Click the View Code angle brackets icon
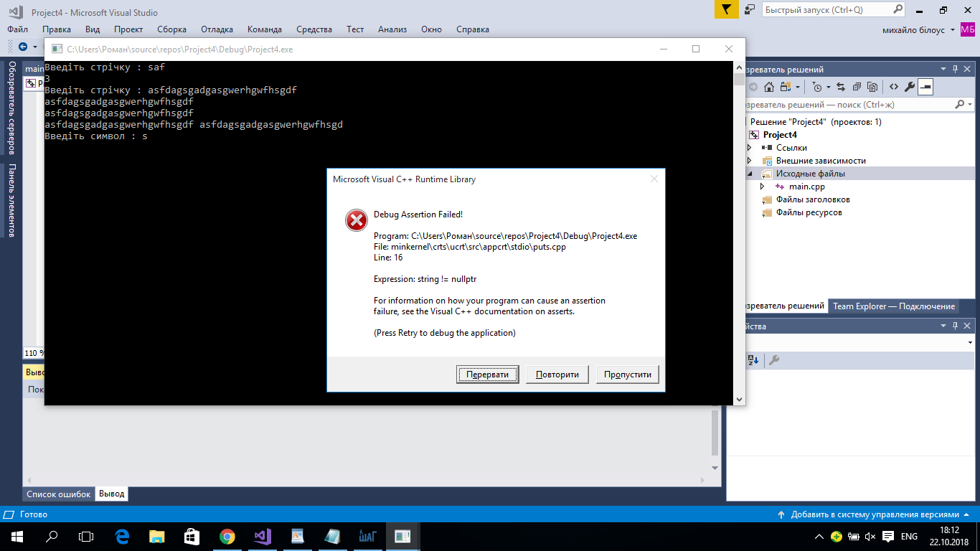The height and width of the screenshot is (551, 980). 893,87
